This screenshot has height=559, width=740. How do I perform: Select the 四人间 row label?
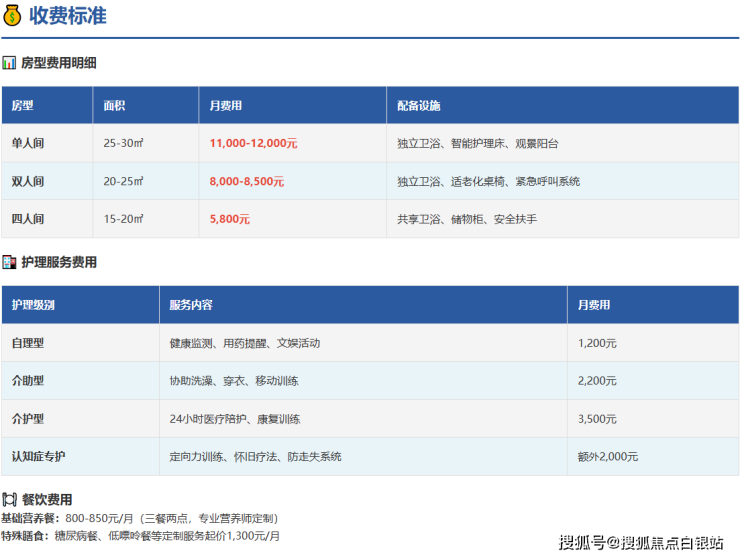(x=28, y=219)
